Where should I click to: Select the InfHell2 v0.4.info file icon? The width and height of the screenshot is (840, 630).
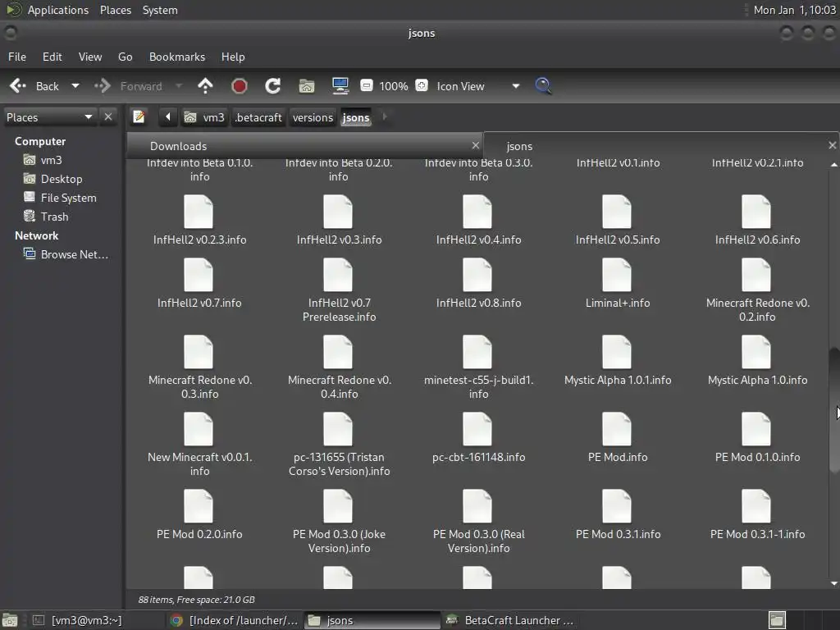[477, 212]
